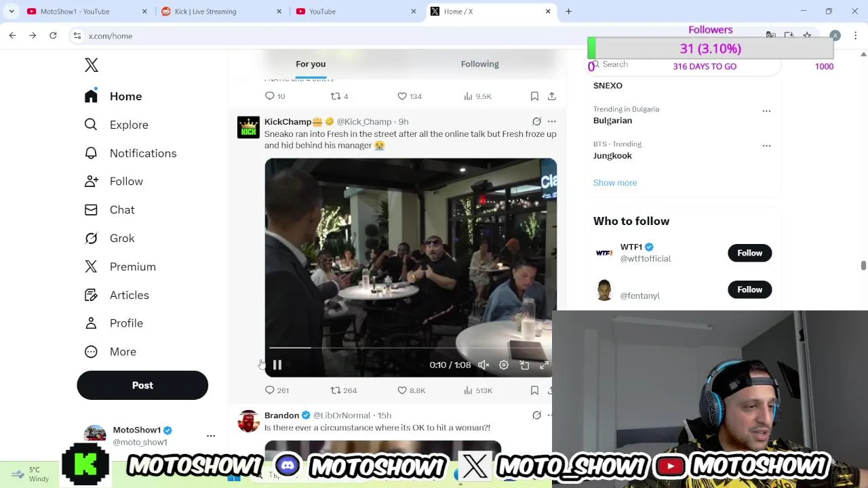The image size is (868, 488).
Task: Open KickChamp profile avatar
Action: coord(248,127)
